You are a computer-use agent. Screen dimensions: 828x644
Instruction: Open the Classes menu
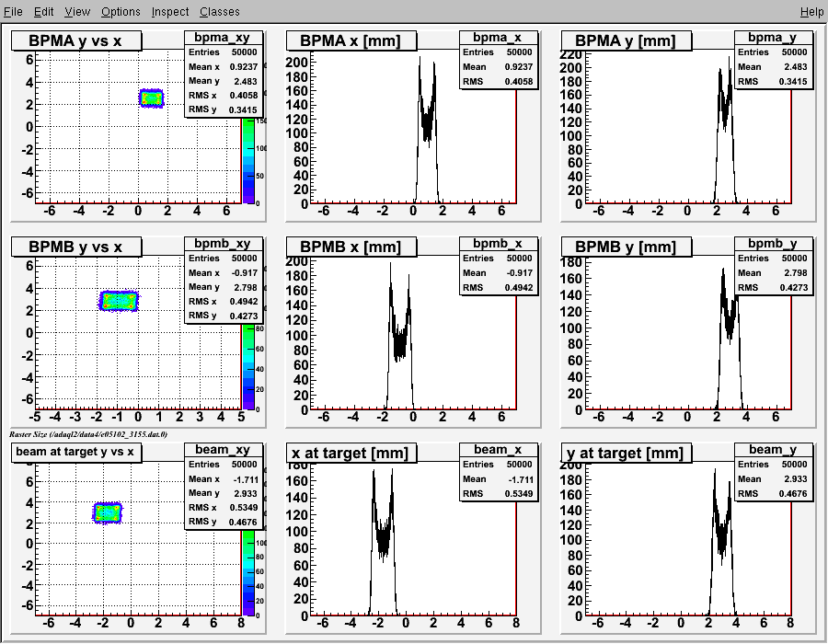tap(220, 12)
